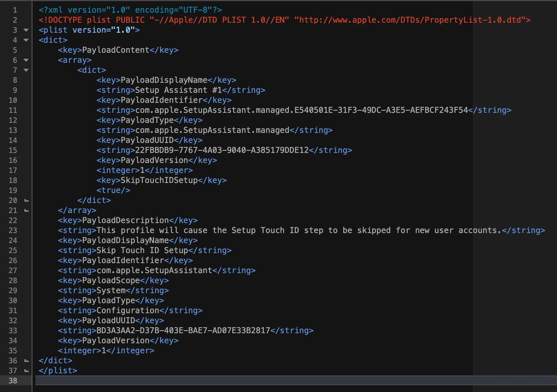Click the closing </dict> tag on line 36
The image size is (557, 392).
[55, 361]
